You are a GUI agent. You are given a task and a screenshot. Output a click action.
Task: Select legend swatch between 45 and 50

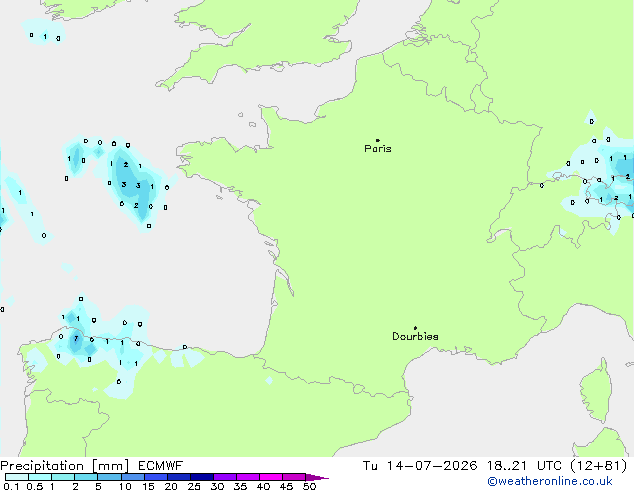[x=294, y=477]
